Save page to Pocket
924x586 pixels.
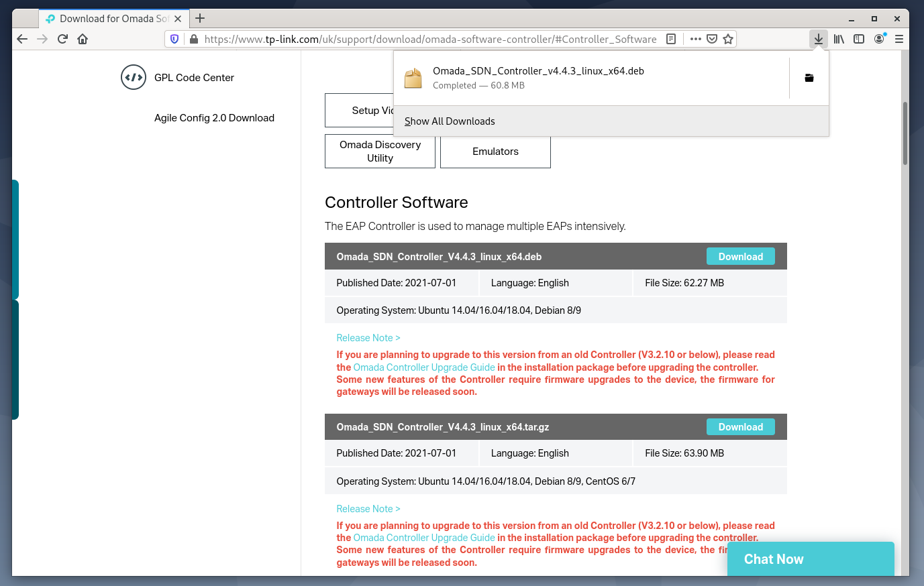pyautogui.click(x=712, y=39)
